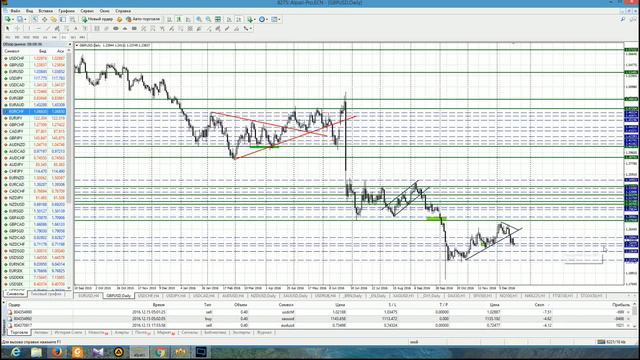The image size is (640, 360).
Task: Select the trendline tool
Action: (48, 29)
